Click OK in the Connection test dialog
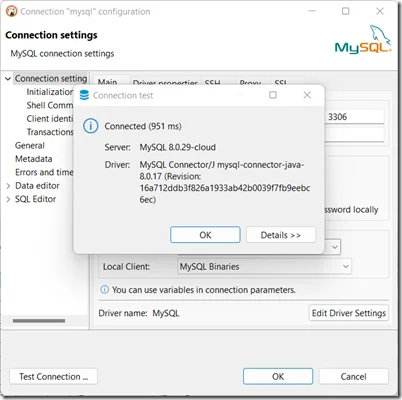Viewport: 402px width, 400px height. click(x=205, y=235)
